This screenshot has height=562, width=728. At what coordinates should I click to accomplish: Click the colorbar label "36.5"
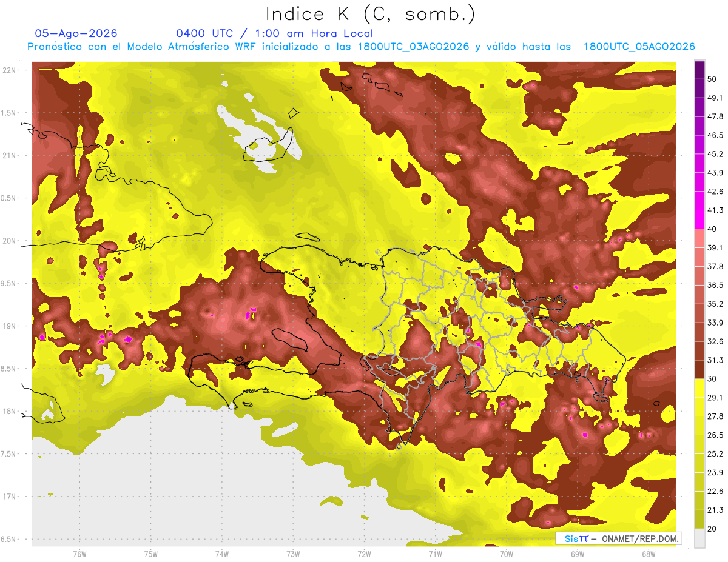click(x=715, y=285)
